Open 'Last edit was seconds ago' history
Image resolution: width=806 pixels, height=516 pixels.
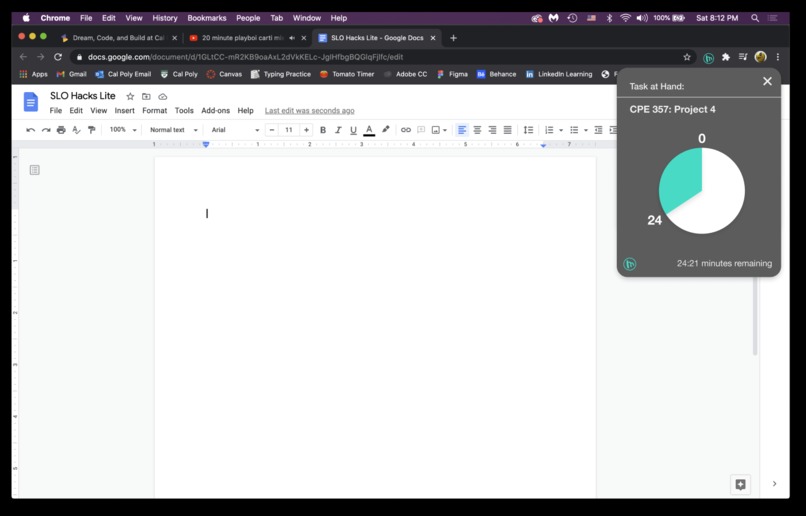[309, 110]
